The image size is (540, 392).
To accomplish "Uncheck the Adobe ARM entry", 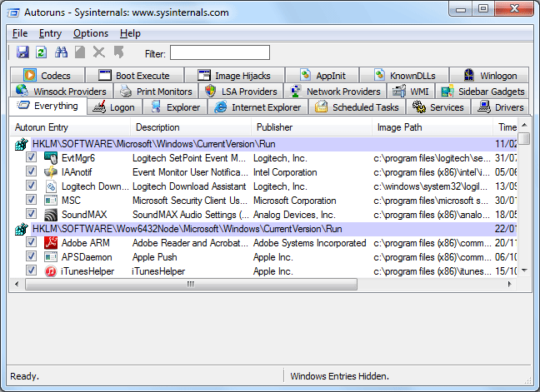I will point(31,242).
